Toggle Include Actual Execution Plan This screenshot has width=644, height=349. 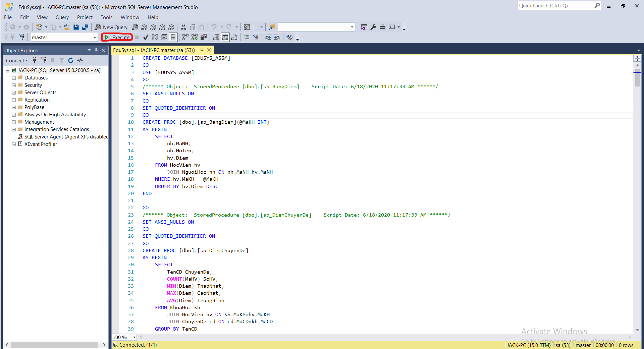(x=185, y=37)
